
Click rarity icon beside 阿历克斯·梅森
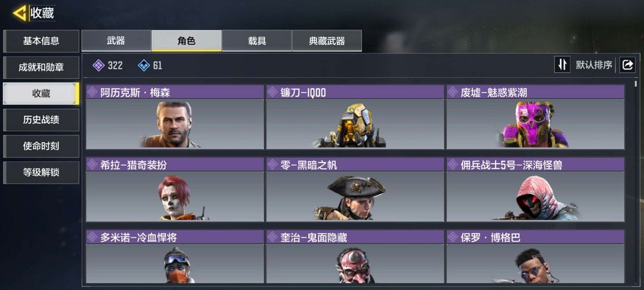93,92
